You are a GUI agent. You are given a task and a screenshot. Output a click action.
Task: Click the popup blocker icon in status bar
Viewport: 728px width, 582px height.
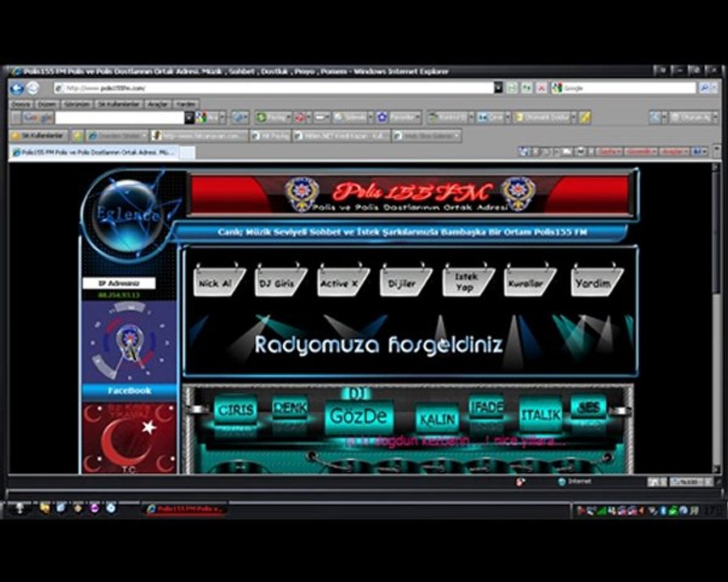521,482
